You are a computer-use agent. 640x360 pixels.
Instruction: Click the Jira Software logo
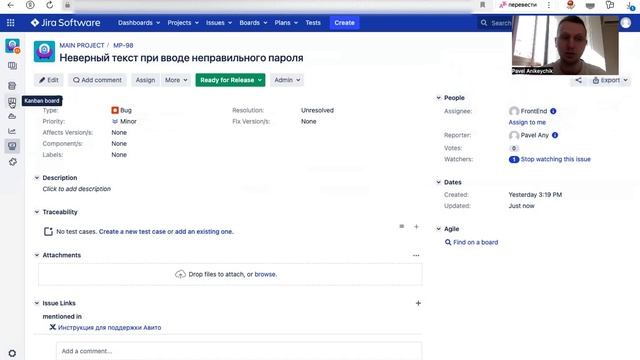65,23
